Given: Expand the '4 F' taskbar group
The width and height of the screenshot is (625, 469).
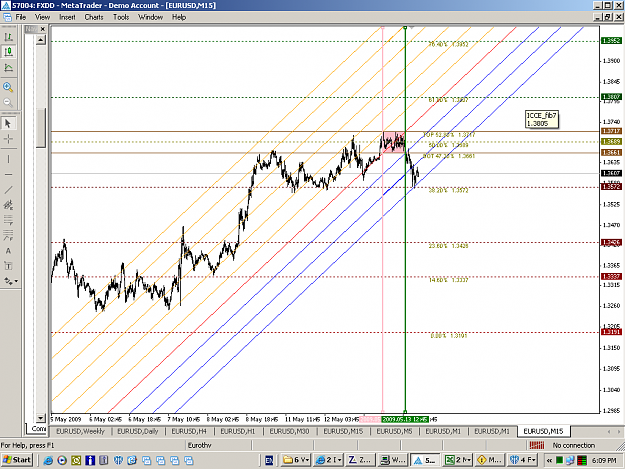Looking at the screenshot, I should tap(523, 460).
